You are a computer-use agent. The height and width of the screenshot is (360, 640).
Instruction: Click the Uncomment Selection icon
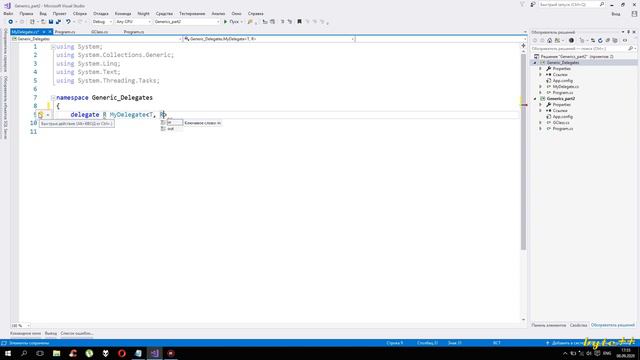(x=290, y=22)
